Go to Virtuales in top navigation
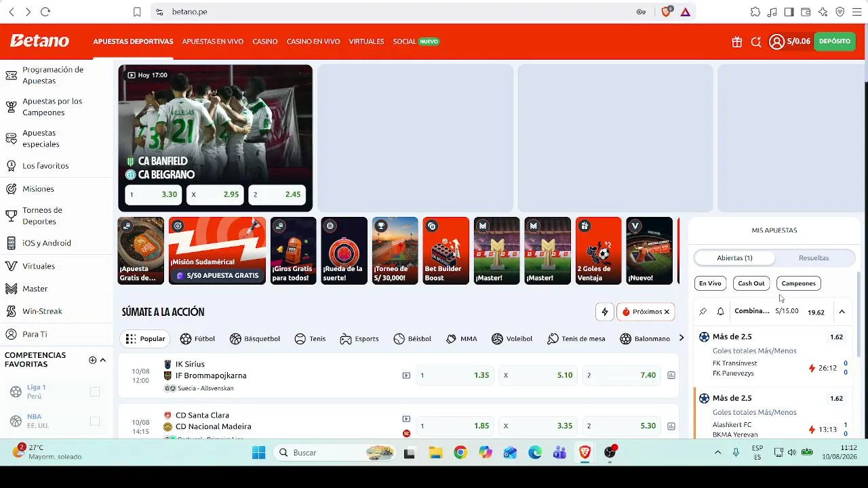This screenshot has width=868, height=488. [x=366, y=41]
